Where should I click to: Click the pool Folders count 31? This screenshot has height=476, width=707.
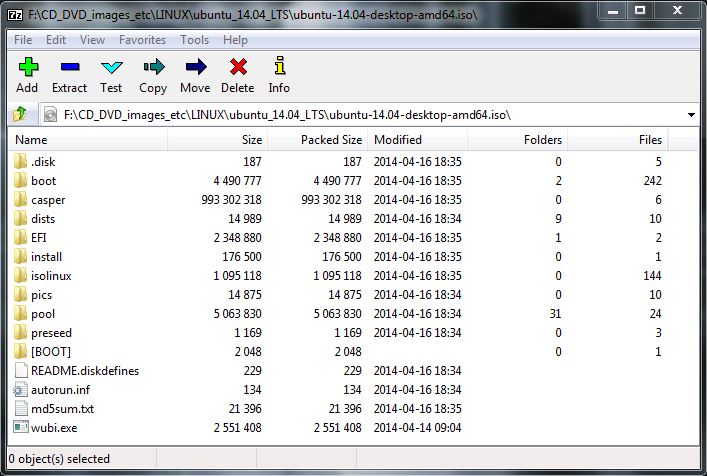[x=555, y=313]
